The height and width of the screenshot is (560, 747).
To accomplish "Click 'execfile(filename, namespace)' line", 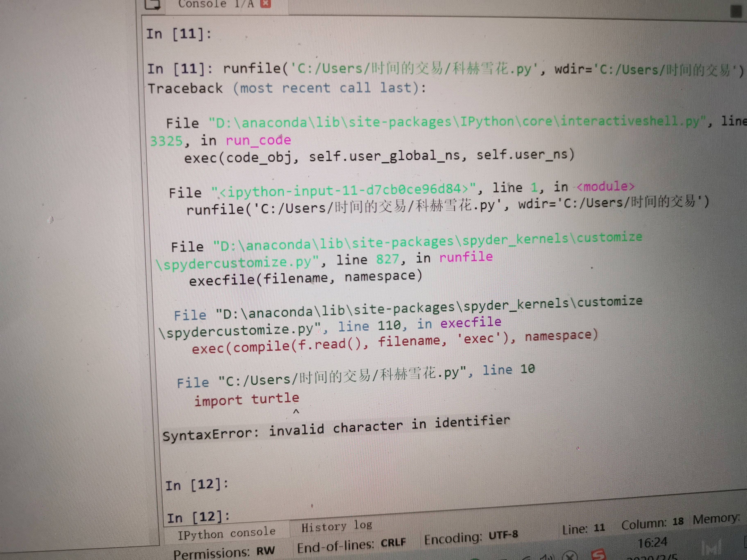I will 306,278.
